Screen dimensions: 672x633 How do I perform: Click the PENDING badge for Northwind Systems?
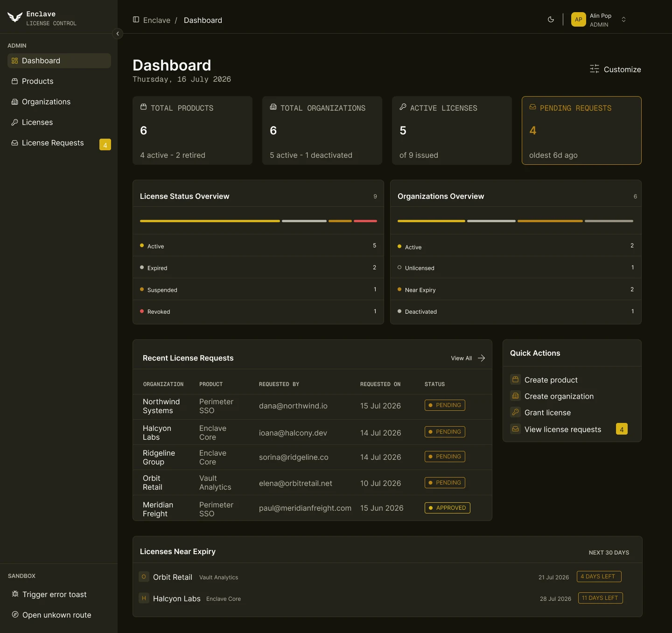[x=445, y=405]
